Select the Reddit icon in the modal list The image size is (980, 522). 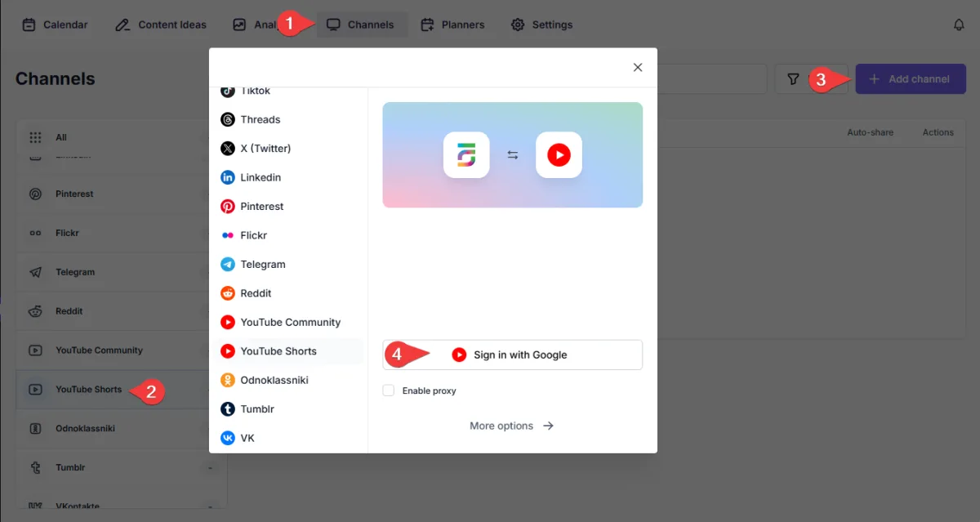click(x=228, y=293)
